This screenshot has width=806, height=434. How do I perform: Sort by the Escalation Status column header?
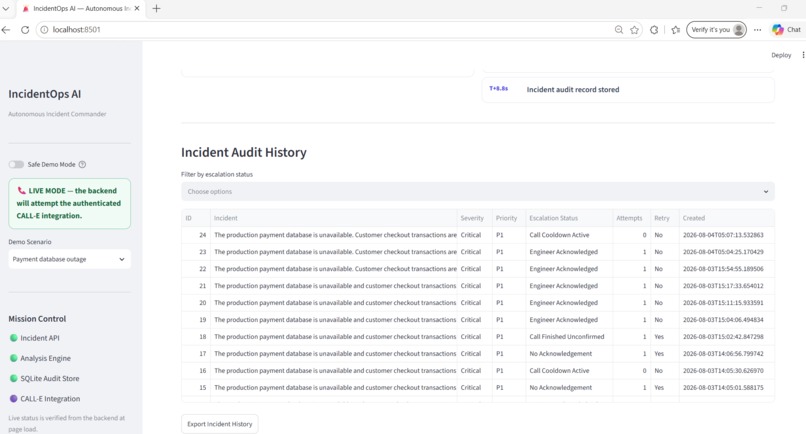point(569,218)
